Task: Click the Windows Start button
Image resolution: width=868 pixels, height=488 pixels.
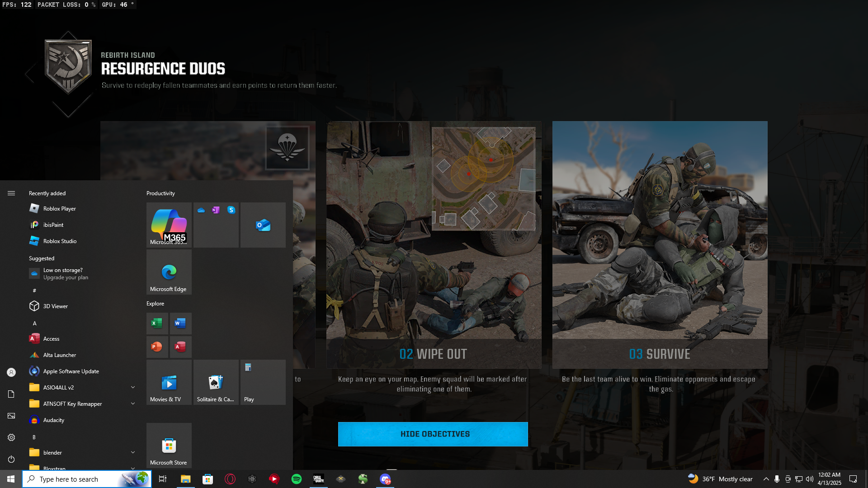Action: tap(11, 479)
